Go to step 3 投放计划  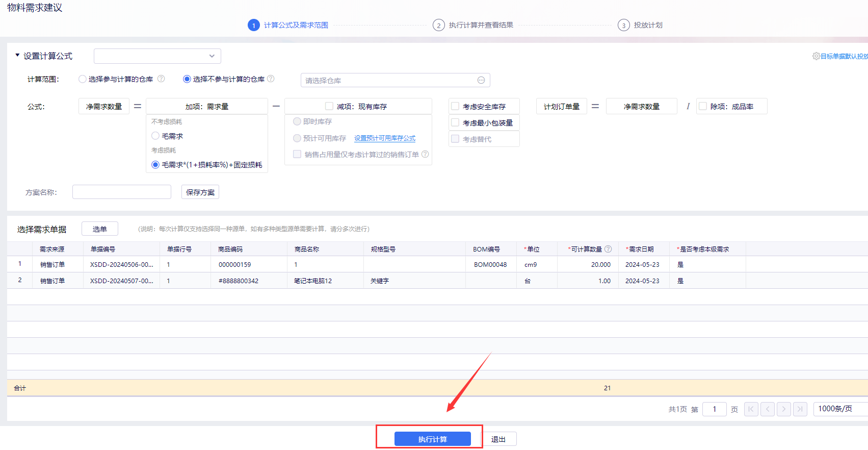tap(640, 25)
